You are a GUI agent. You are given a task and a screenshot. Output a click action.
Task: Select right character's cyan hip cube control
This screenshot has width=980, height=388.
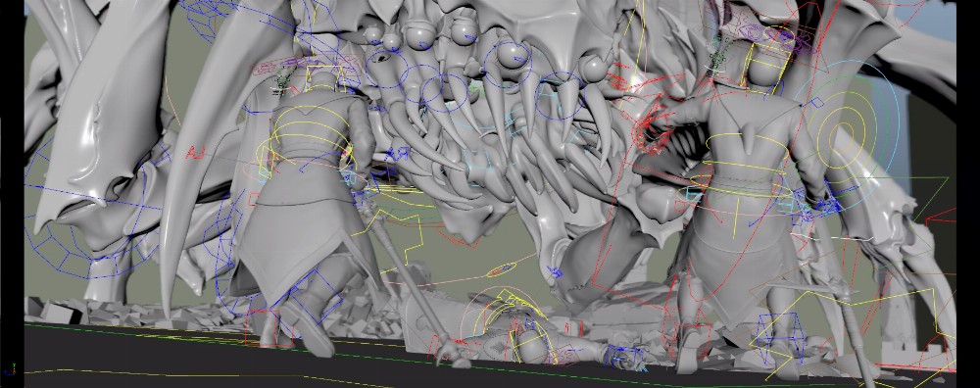(693, 193)
